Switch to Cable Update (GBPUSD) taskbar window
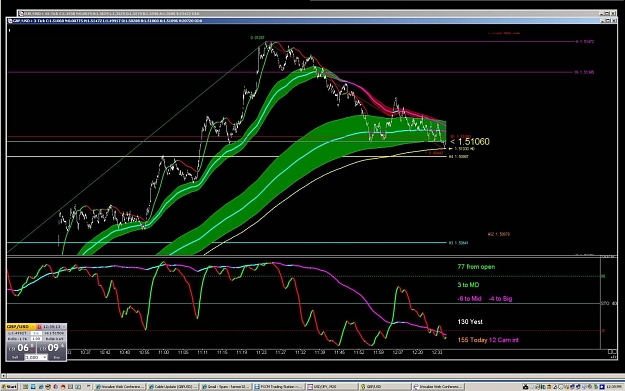 [x=173, y=387]
